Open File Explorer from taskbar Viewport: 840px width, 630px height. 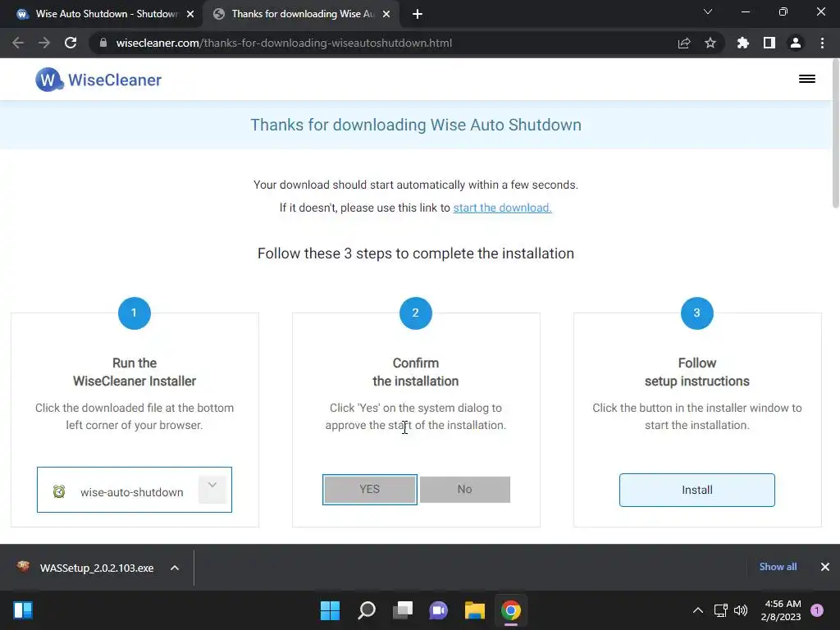[475, 610]
